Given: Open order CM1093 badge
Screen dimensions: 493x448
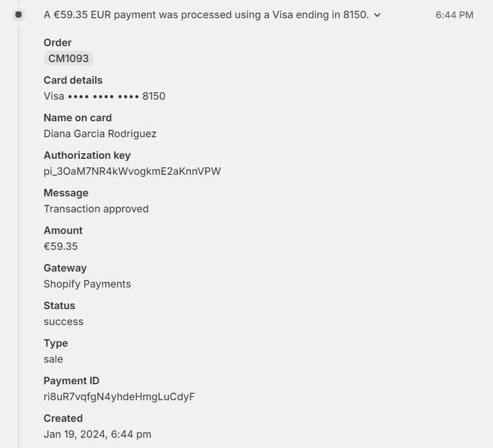Looking at the screenshot, I should click(68, 58).
